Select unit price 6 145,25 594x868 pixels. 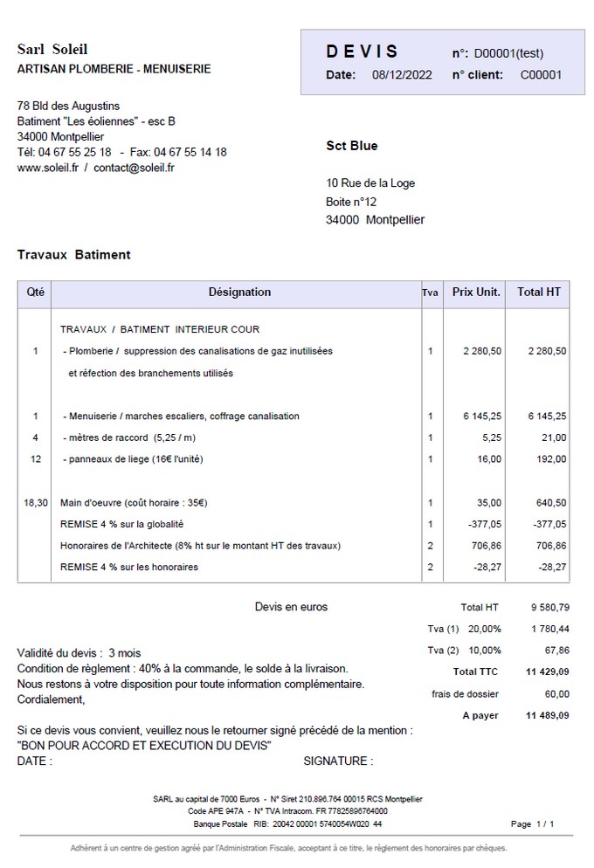coord(482,417)
